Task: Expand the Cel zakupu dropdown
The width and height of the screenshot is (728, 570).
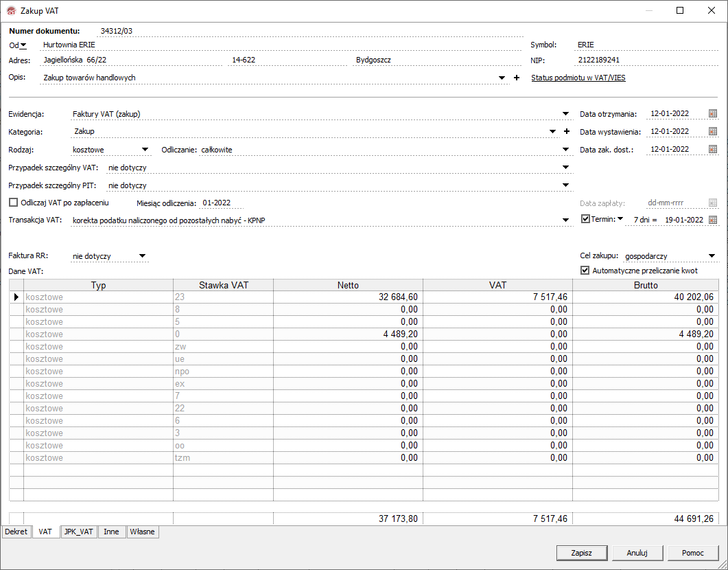Action: pos(712,256)
